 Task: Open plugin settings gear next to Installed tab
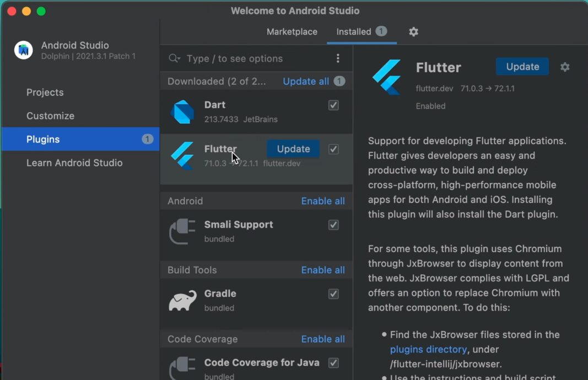[413, 32]
